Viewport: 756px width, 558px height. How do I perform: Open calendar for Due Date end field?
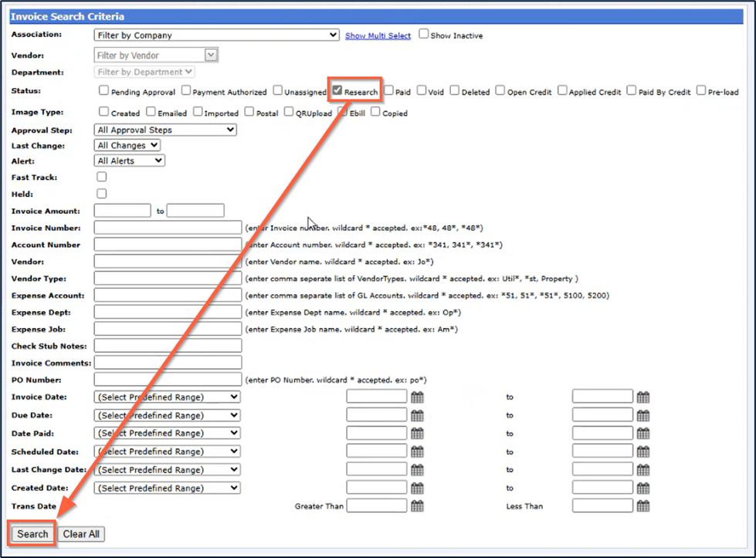642,415
